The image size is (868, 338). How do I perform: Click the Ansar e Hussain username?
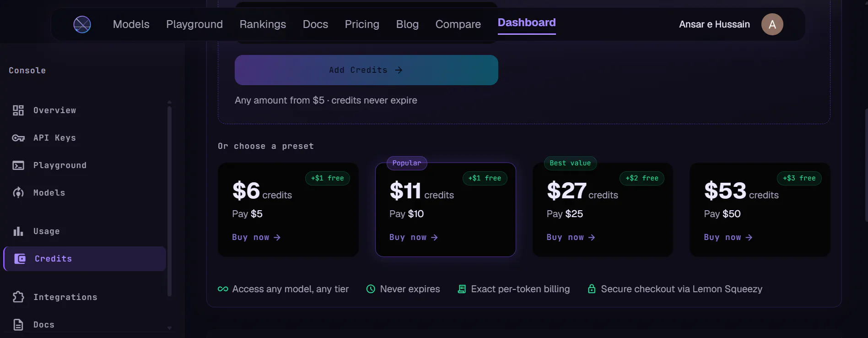[x=714, y=24]
